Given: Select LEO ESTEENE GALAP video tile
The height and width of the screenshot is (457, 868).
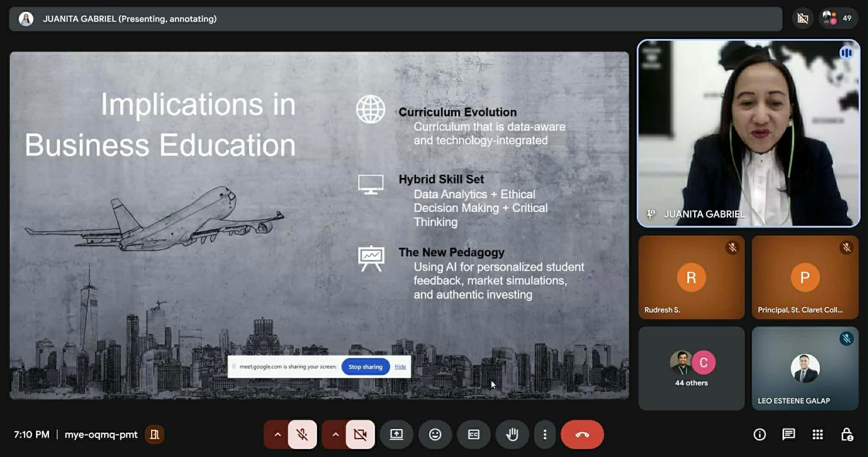Looking at the screenshot, I should coord(805,368).
